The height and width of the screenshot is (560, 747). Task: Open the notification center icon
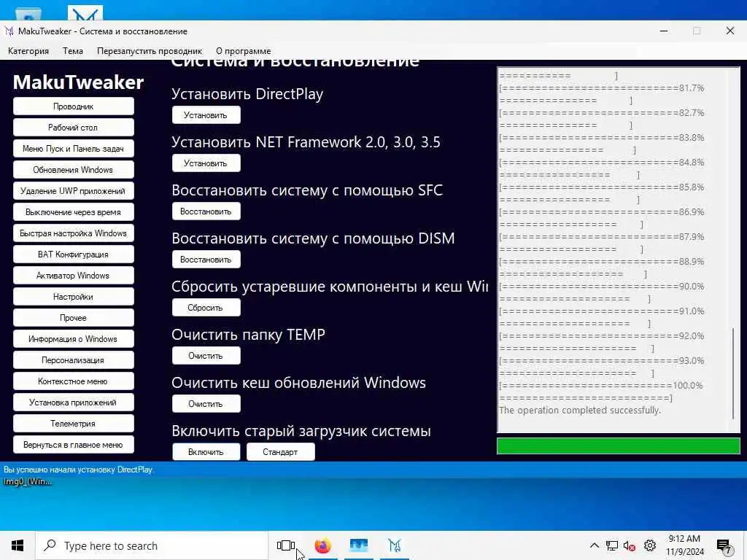[x=724, y=546]
